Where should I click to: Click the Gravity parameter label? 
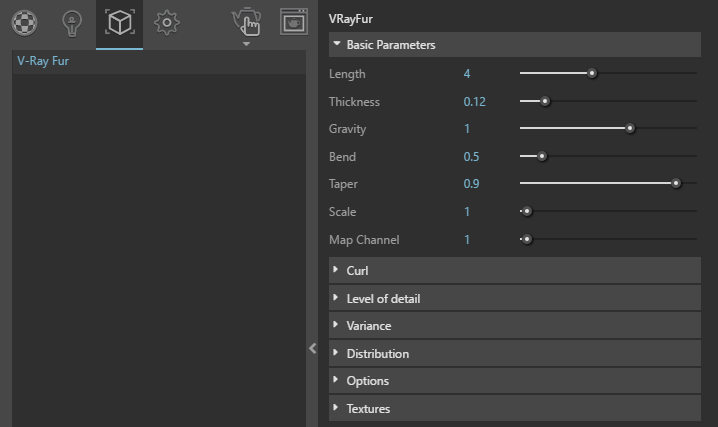[x=347, y=129]
